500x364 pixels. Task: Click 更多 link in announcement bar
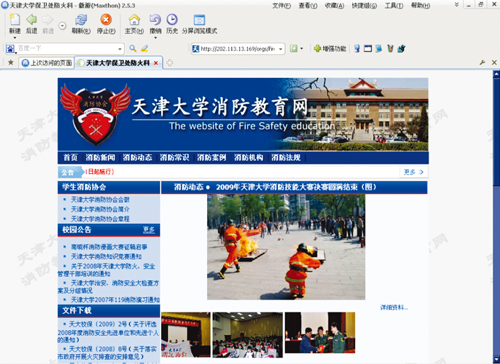click(x=413, y=172)
